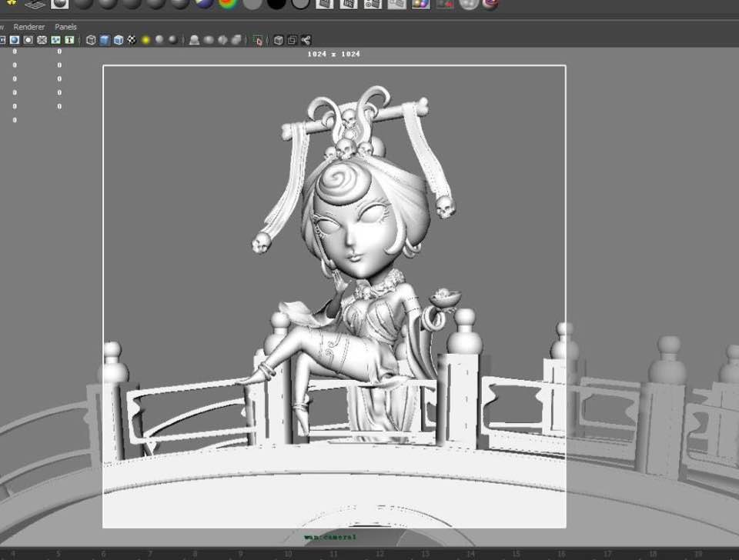The width and height of the screenshot is (739, 560).
Task: Click the grid plane shelf icon
Action: pyautogui.click(x=35, y=5)
